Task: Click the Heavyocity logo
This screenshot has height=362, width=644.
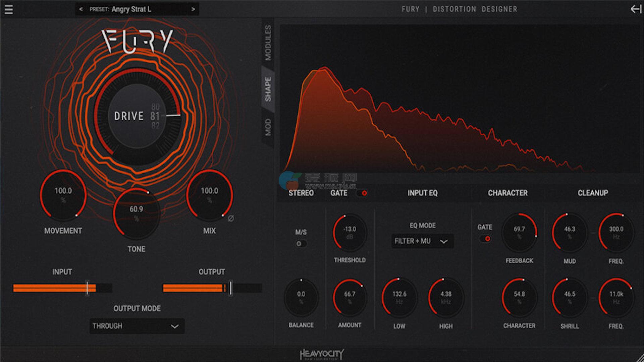Action: (322, 354)
